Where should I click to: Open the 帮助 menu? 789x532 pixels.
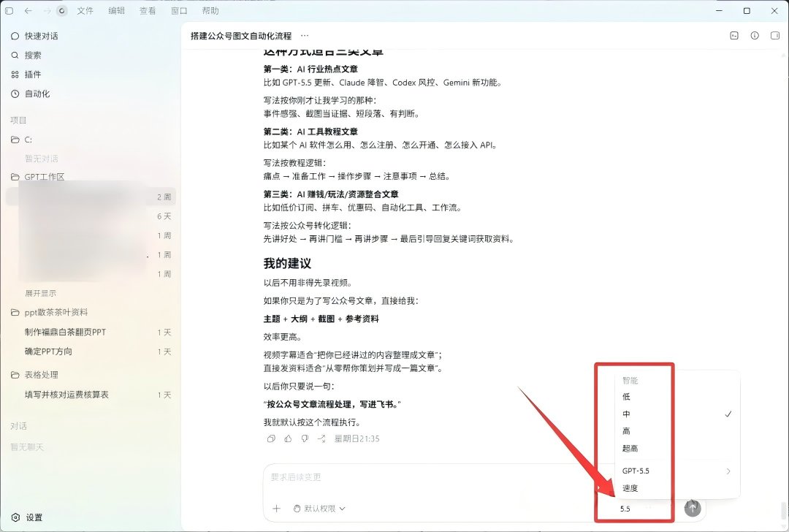(x=210, y=10)
